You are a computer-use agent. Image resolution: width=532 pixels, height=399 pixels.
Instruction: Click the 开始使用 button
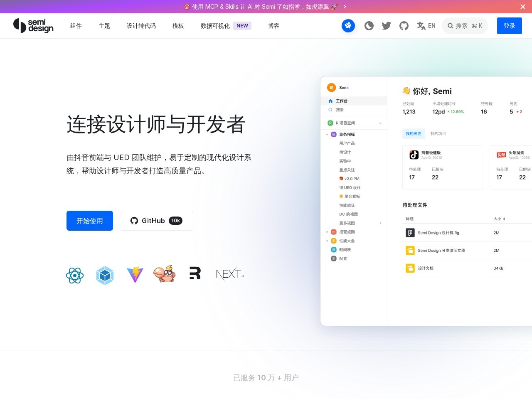(90, 221)
